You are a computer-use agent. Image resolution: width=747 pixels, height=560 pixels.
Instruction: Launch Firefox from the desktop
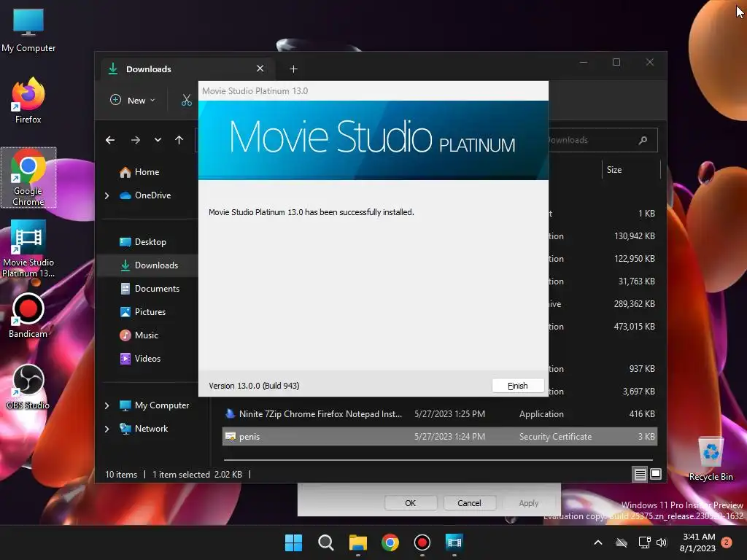[x=28, y=101]
